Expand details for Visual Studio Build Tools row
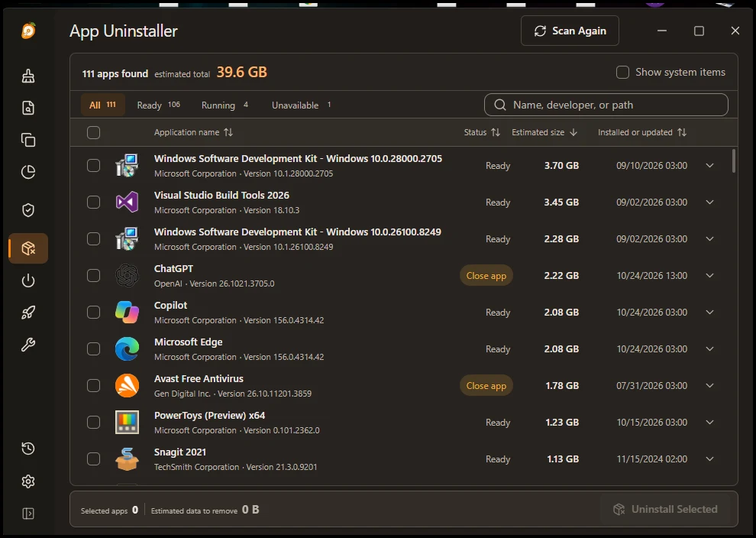Image resolution: width=756 pixels, height=538 pixels. 709,203
